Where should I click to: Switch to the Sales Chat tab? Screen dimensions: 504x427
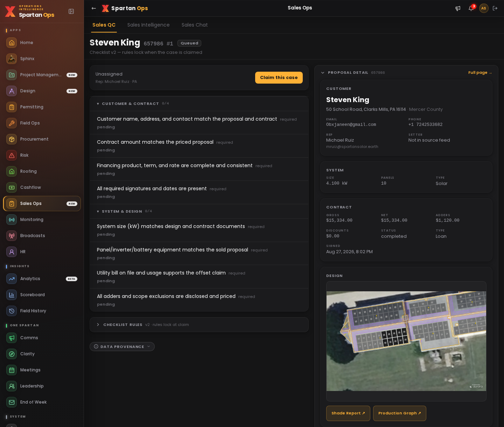click(195, 25)
